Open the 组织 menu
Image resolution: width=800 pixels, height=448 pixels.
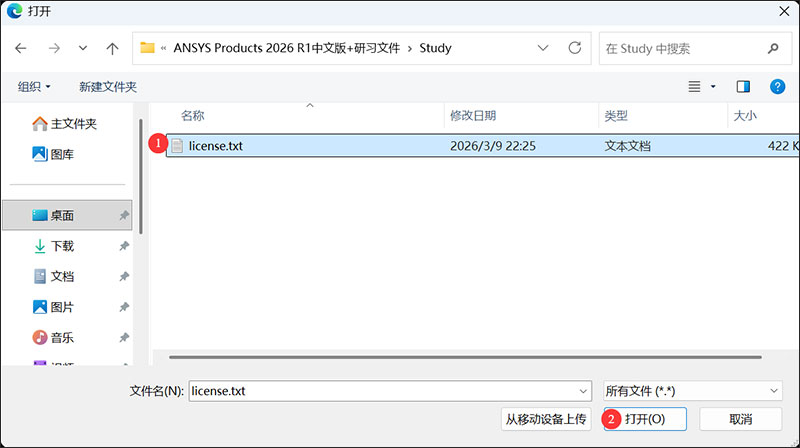click(34, 87)
